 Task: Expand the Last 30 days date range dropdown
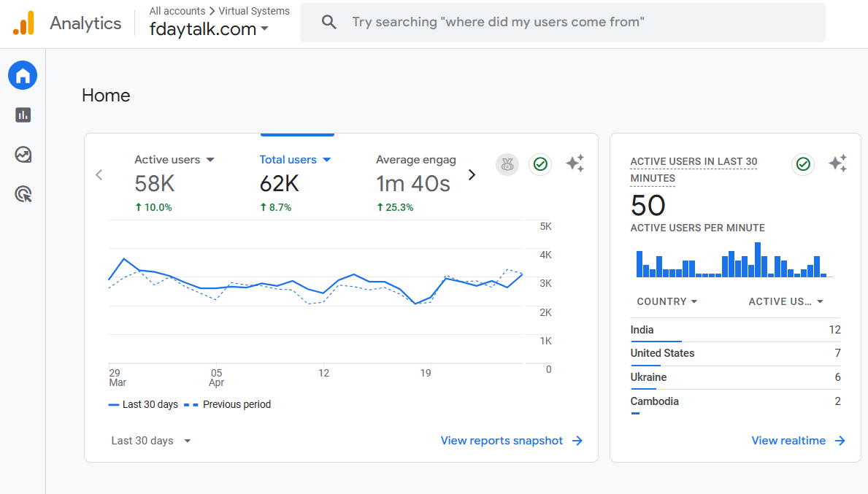point(151,441)
